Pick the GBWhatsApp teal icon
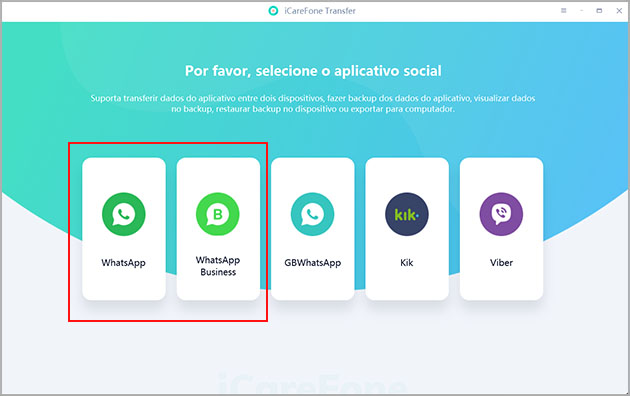The width and height of the screenshot is (630, 396). 313,214
